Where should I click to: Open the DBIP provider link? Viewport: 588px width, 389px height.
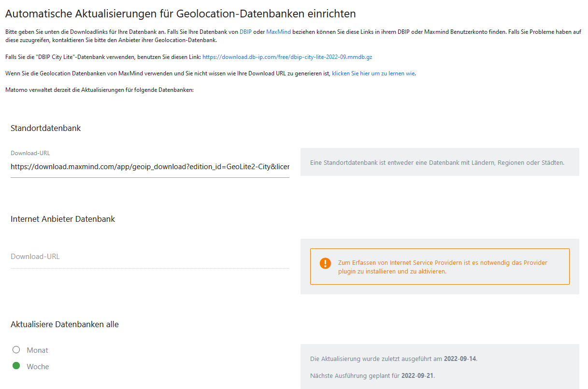(245, 31)
